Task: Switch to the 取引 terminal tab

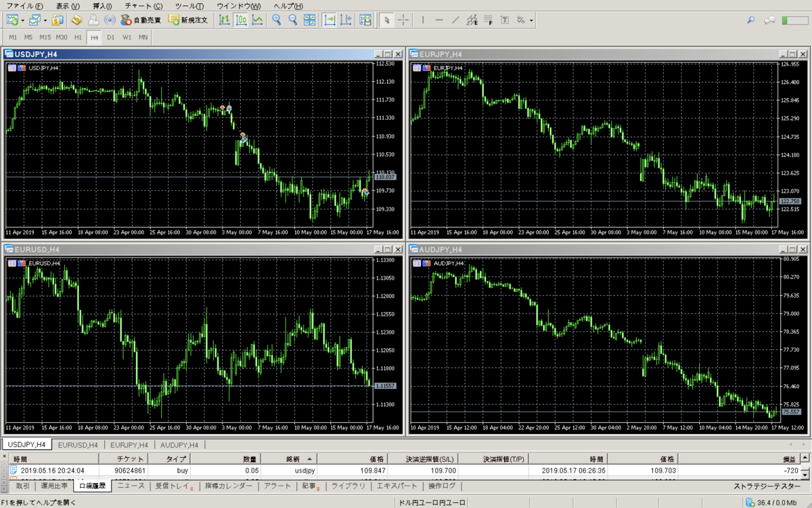Action: tap(22, 486)
